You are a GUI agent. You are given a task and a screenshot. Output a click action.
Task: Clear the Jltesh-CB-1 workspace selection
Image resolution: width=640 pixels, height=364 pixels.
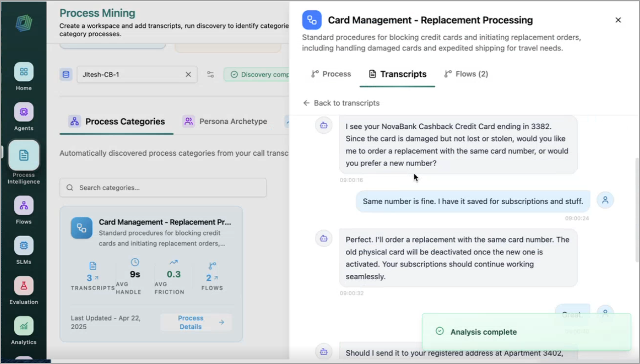[188, 74]
